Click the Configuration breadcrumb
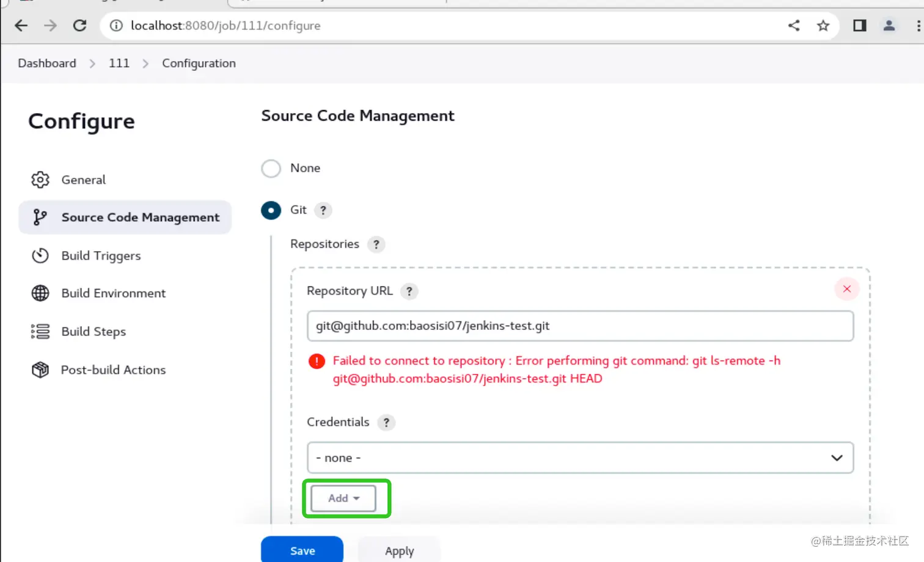924x562 pixels. point(199,64)
